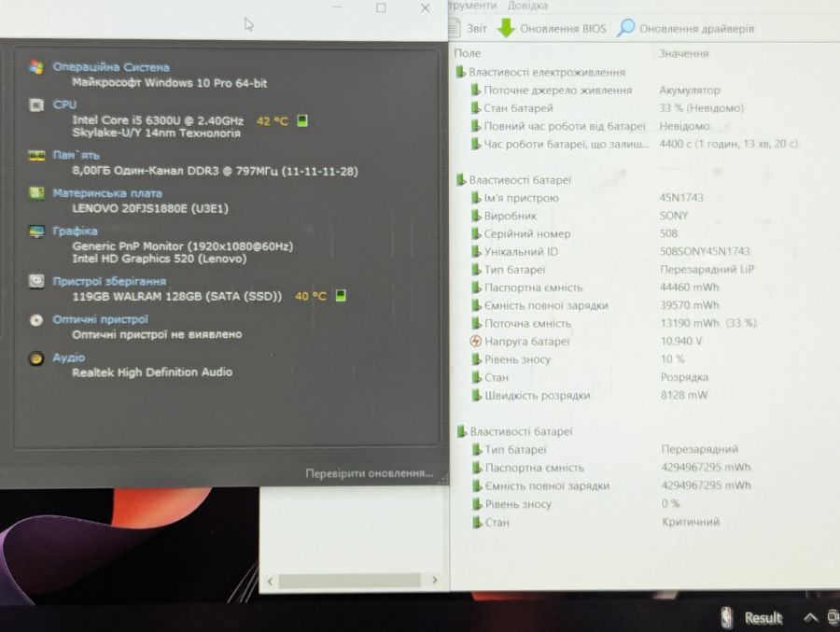Click the horizontal scrollbar thumb
Screen dimensions: 840x632
pos(350,581)
